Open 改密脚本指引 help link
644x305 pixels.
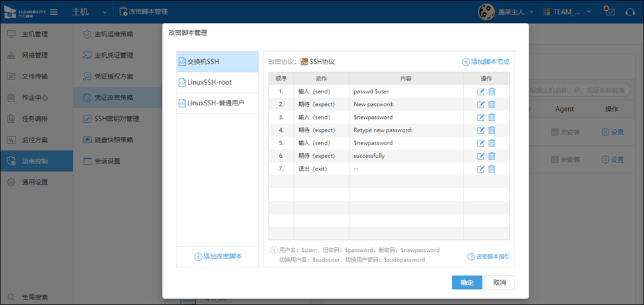point(488,257)
